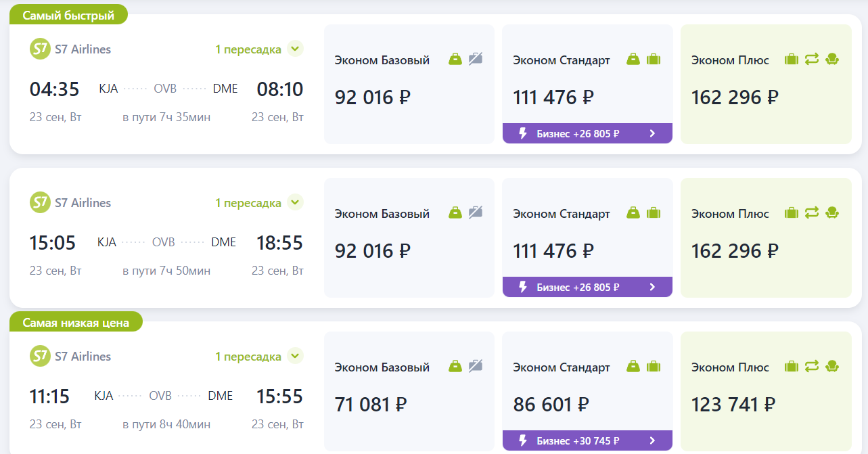Click the suitcase icon on 15:05 Эконом Стандарт
The width and height of the screenshot is (868, 454).
(x=653, y=213)
